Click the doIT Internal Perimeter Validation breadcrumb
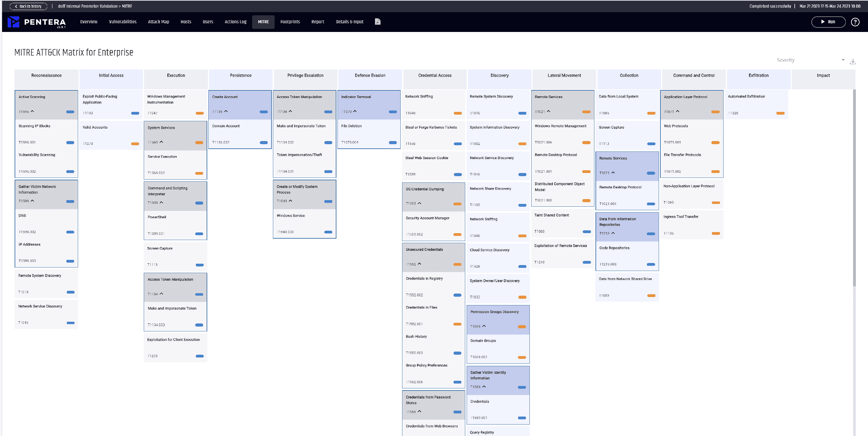The width and height of the screenshot is (868, 436). pos(87,6)
